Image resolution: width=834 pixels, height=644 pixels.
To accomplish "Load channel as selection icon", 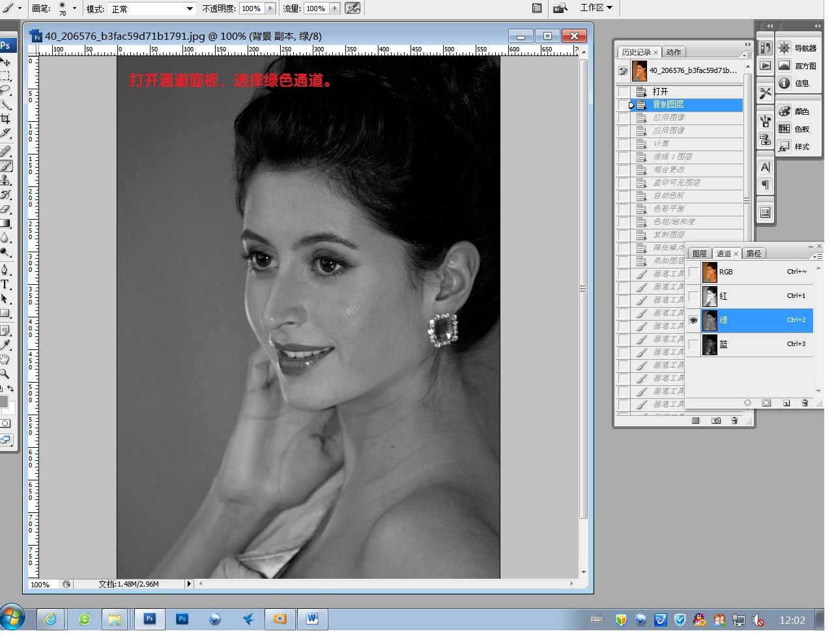I will pos(747,403).
